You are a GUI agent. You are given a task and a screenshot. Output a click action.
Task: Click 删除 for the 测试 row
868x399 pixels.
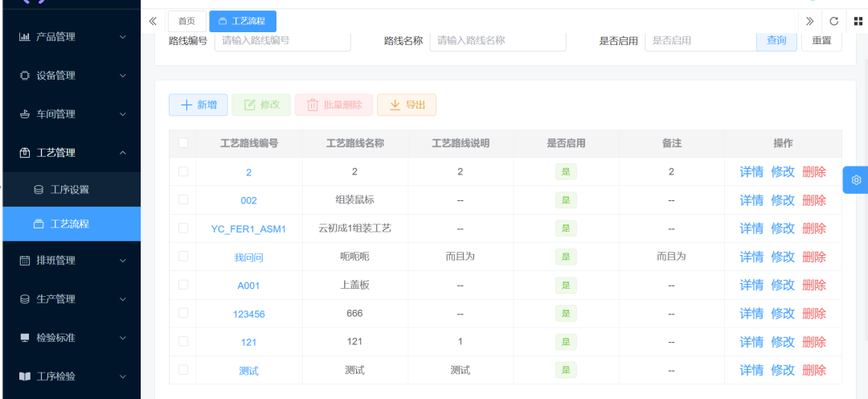tap(813, 370)
